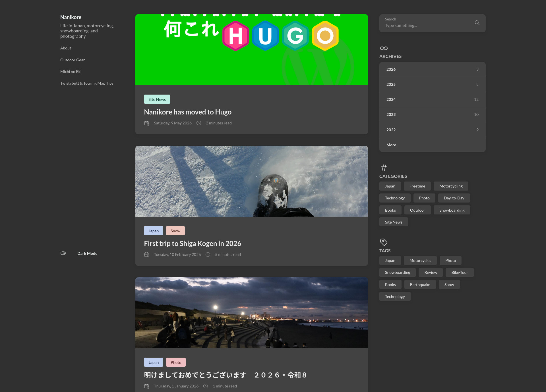Filter by Freetime category
This screenshot has width=546, height=392.
pos(417,186)
